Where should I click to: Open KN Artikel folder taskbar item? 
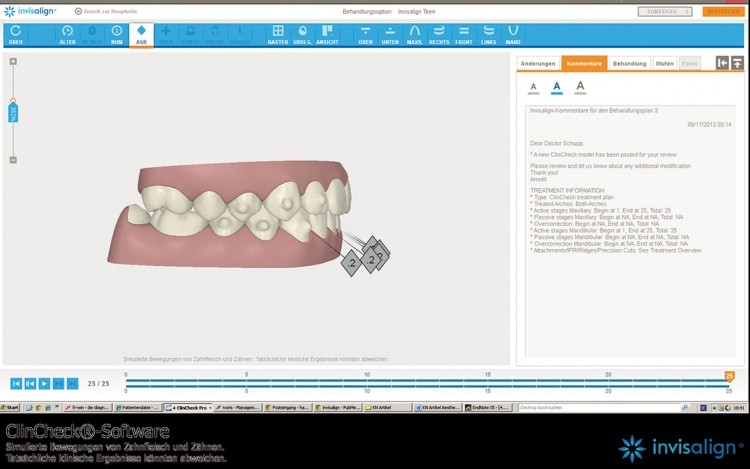click(387, 408)
